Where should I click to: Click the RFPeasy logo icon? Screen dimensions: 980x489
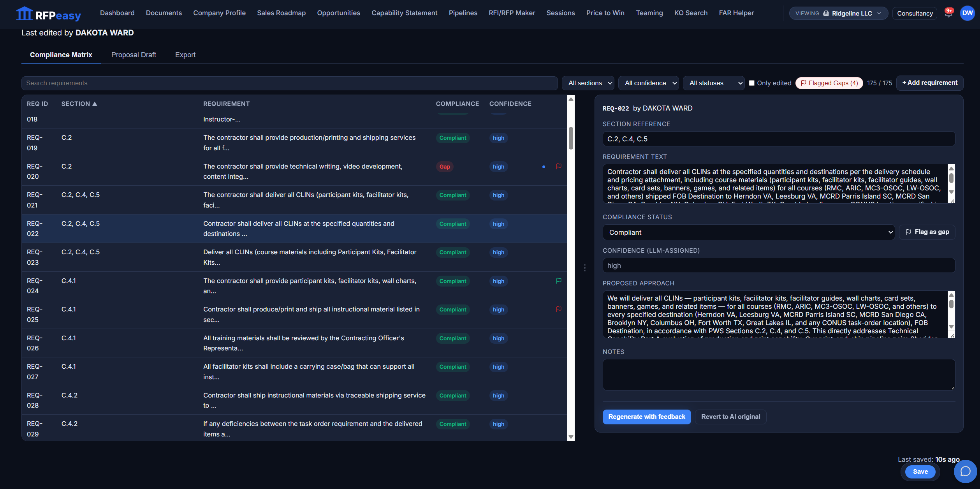(x=24, y=14)
